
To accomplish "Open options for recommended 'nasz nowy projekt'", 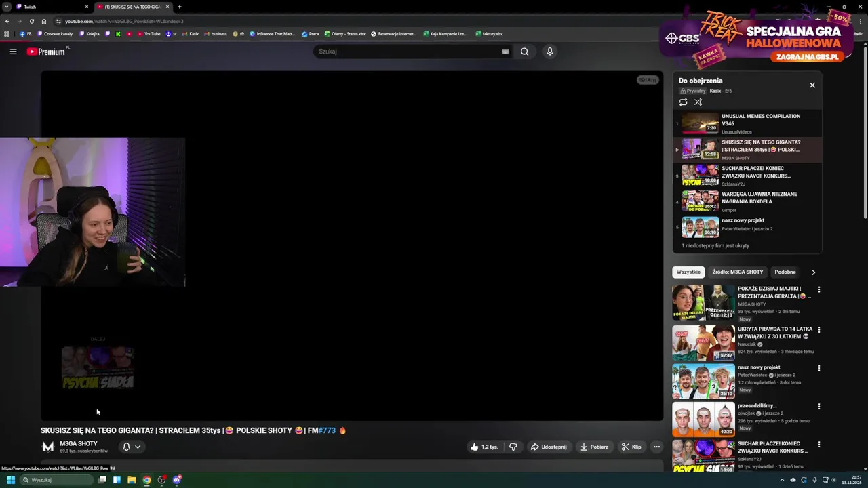I will coord(818,368).
